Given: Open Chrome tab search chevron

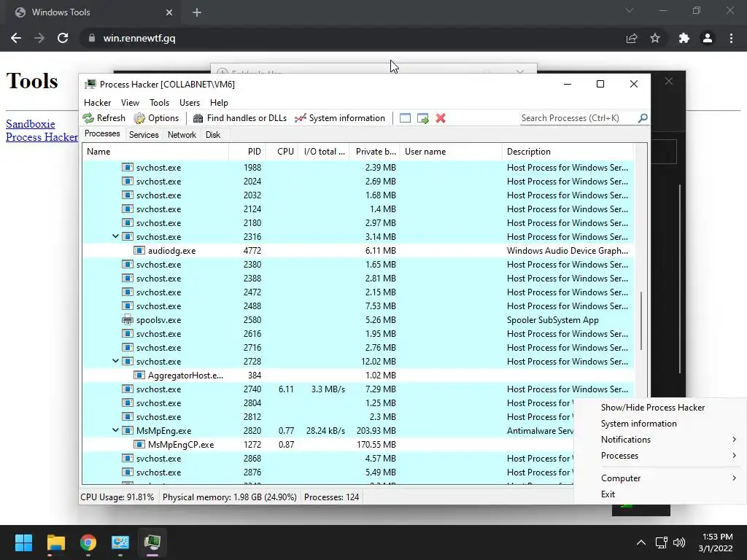Looking at the screenshot, I should [630, 10].
